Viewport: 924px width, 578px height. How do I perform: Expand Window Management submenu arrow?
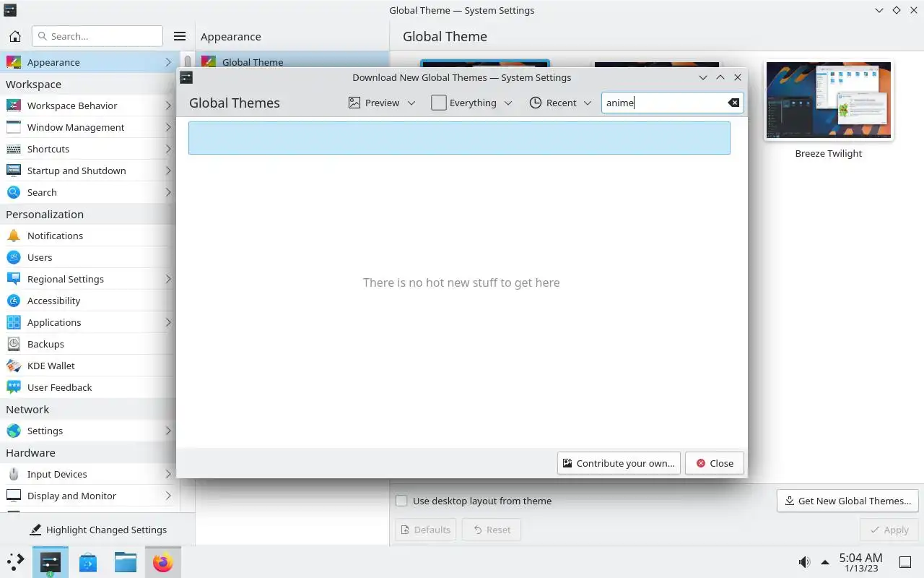click(x=168, y=127)
